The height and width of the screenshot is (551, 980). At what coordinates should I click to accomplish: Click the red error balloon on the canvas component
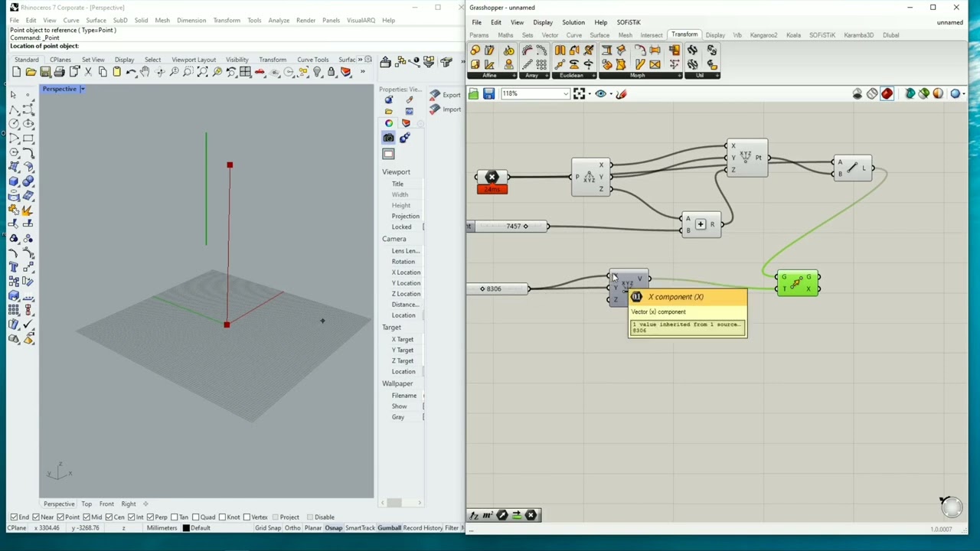coord(492,189)
